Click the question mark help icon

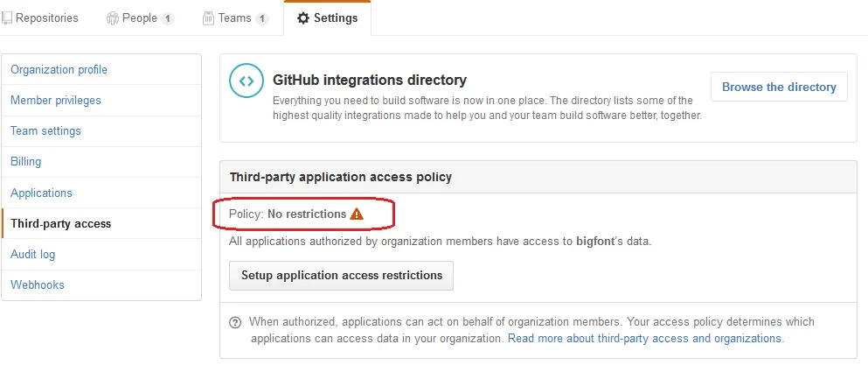pos(235,322)
